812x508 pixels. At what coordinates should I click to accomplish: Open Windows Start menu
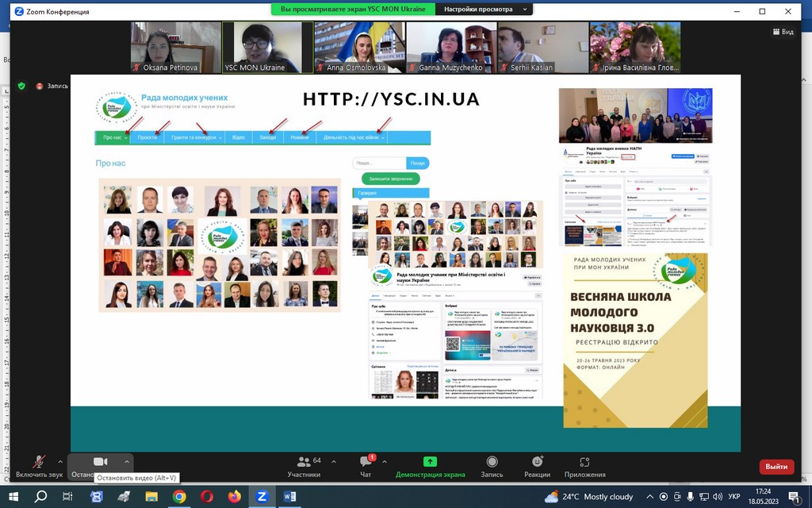13,497
